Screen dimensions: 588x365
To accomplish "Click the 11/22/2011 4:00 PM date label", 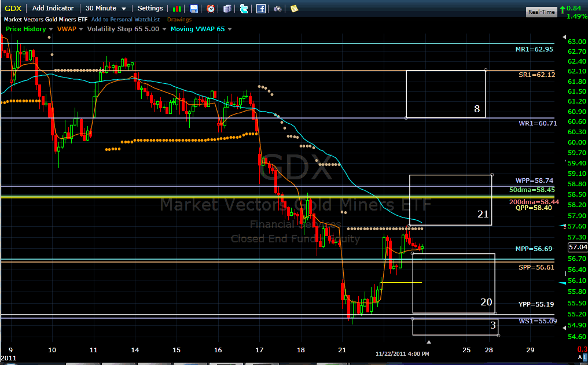I will 402,354.
